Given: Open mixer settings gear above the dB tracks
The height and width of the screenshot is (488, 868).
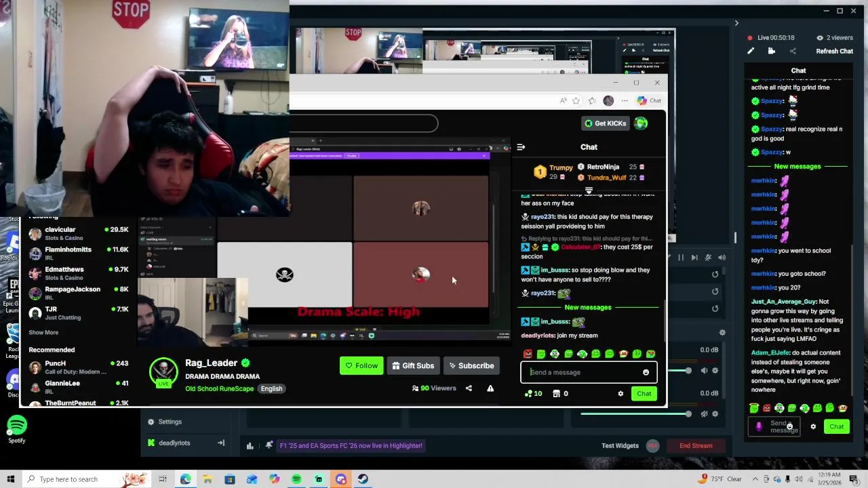Looking at the screenshot, I should [x=722, y=332].
